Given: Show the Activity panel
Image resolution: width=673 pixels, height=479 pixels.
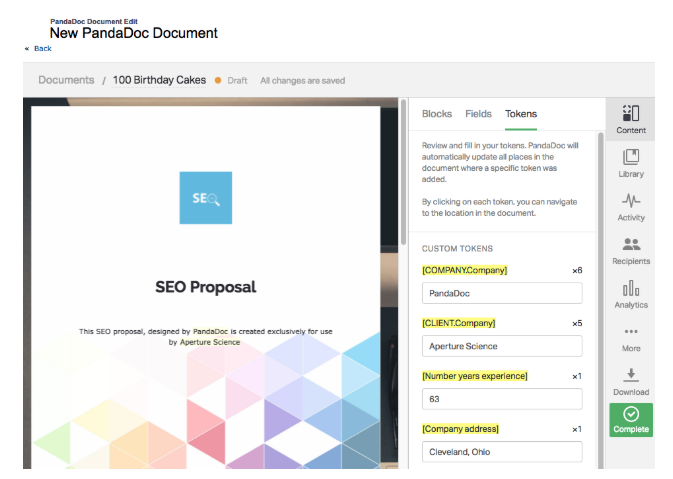Looking at the screenshot, I should click(x=630, y=205).
